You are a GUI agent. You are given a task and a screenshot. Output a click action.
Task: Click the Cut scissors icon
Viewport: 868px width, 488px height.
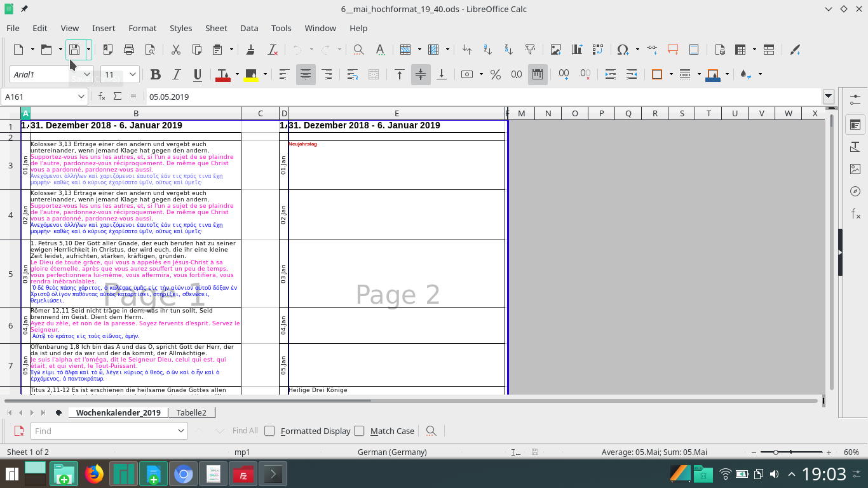[x=176, y=50]
